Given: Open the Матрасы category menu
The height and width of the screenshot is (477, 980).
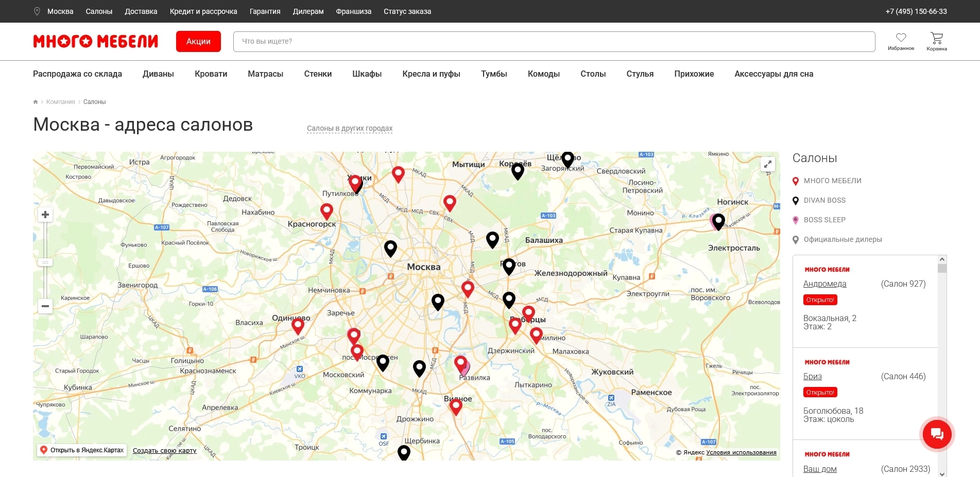Looking at the screenshot, I should [265, 74].
